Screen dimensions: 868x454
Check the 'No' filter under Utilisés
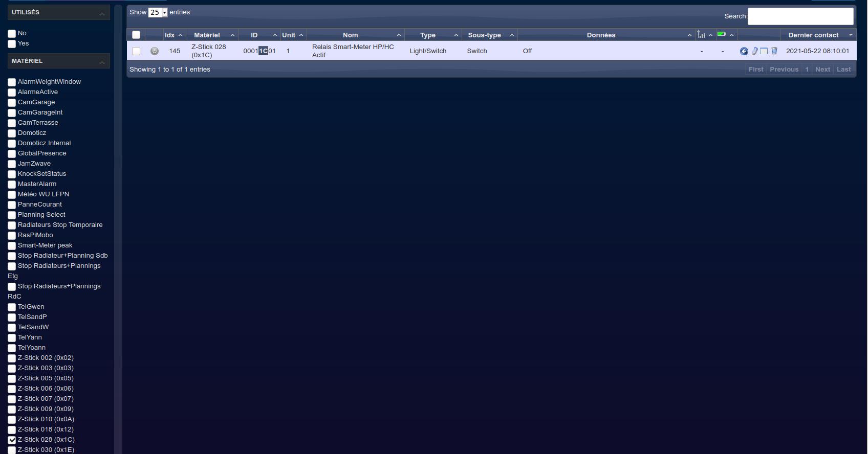tap(12, 34)
